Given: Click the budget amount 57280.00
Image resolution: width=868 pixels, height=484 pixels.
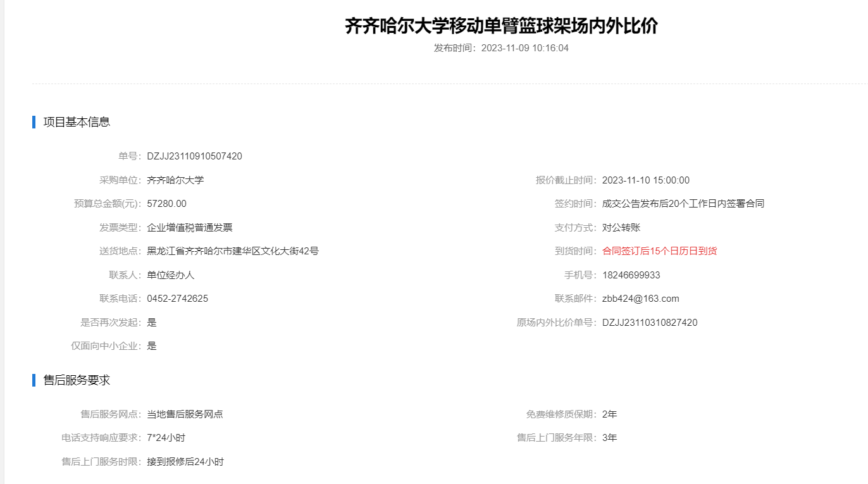Looking at the screenshot, I should point(166,204).
